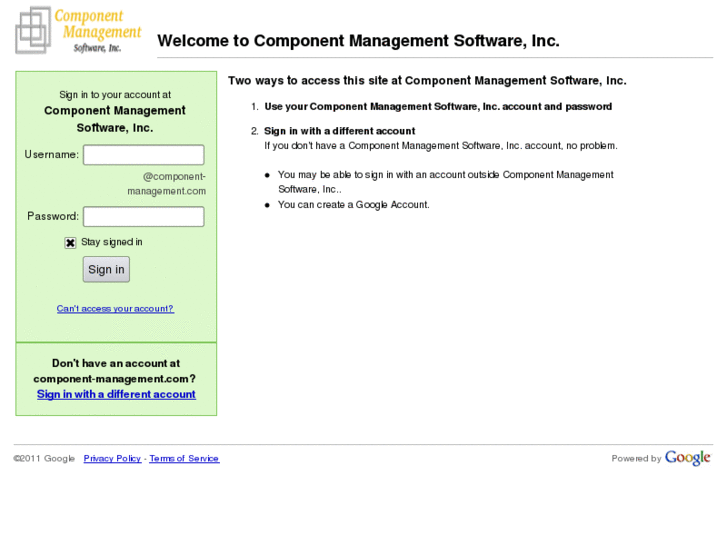Click the Sign in button
The width and height of the screenshot is (727, 545).
(x=106, y=269)
